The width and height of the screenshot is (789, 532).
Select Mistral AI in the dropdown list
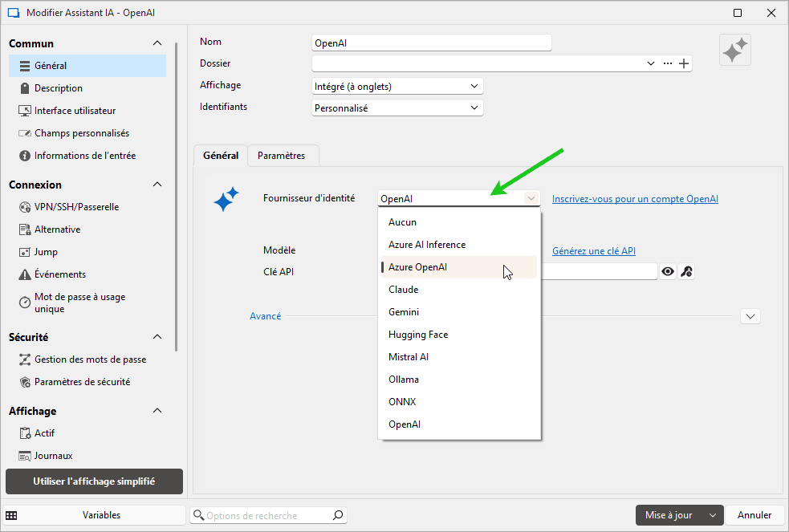(409, 357)
